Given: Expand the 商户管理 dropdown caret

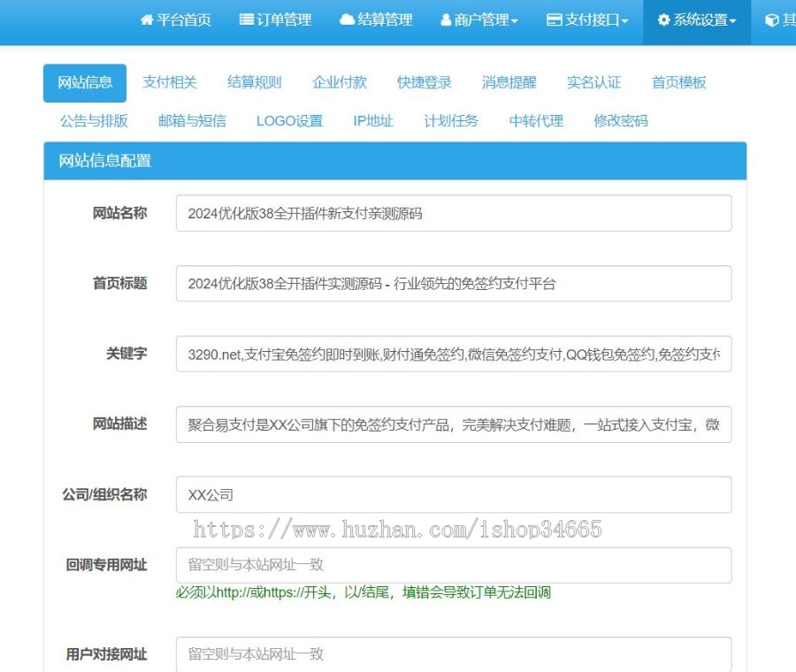Looking at the screenshot, I should (514, 21).
